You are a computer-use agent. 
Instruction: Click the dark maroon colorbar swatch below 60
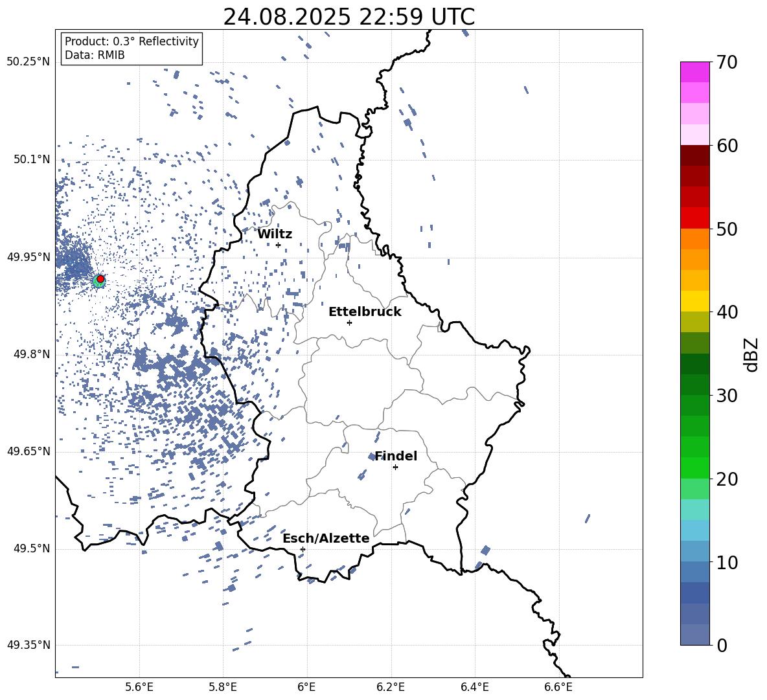694,155
